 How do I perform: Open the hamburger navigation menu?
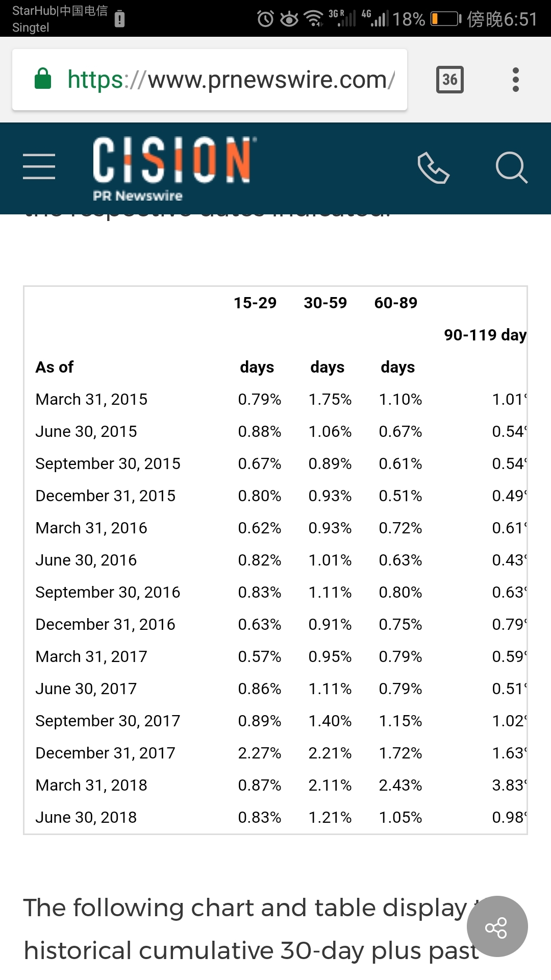coord(39,166)
